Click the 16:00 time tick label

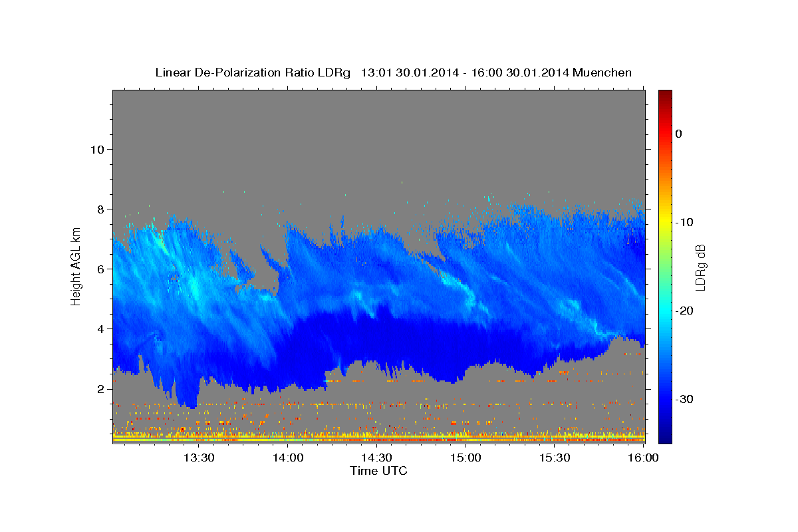click(x=643, y=458)
